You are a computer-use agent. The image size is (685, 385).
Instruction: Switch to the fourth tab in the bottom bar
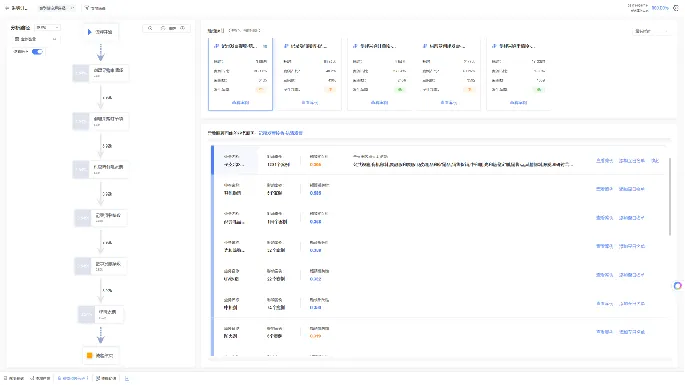(106, 378)
